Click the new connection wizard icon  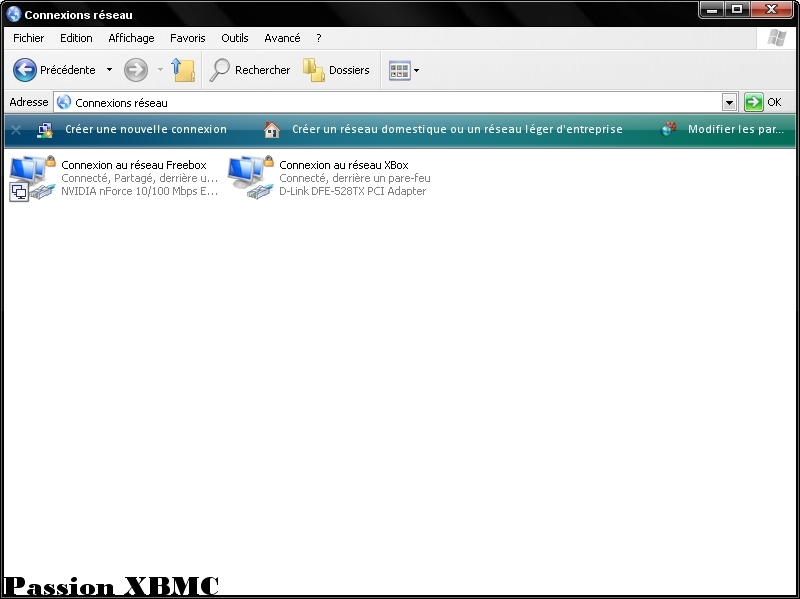click(45, 130)
